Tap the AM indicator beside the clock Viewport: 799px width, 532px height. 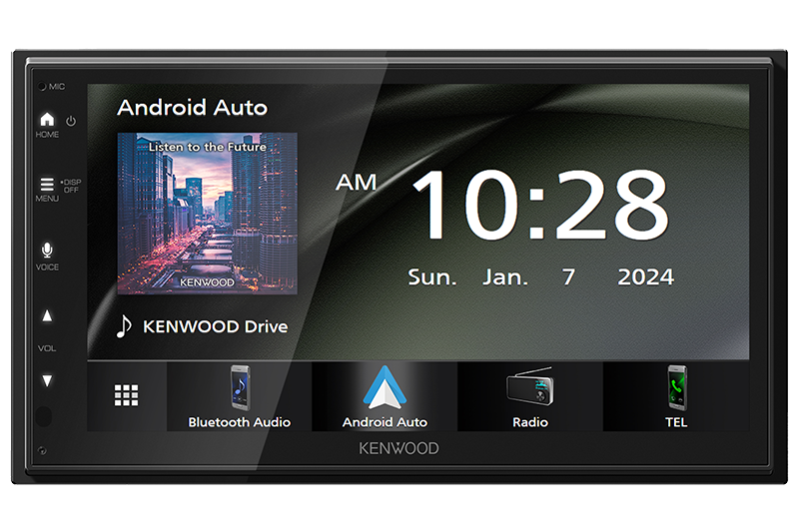356,183
